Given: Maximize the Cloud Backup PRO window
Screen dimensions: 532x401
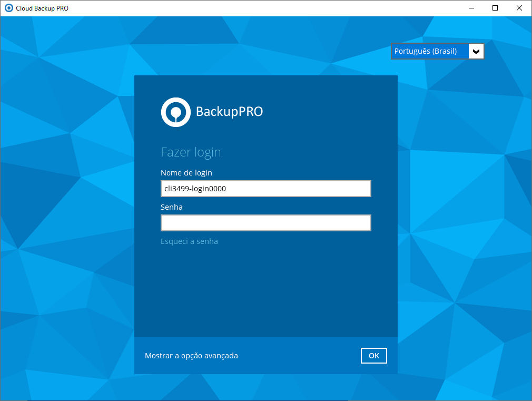Looking at the screenshot, I should 495,8.
